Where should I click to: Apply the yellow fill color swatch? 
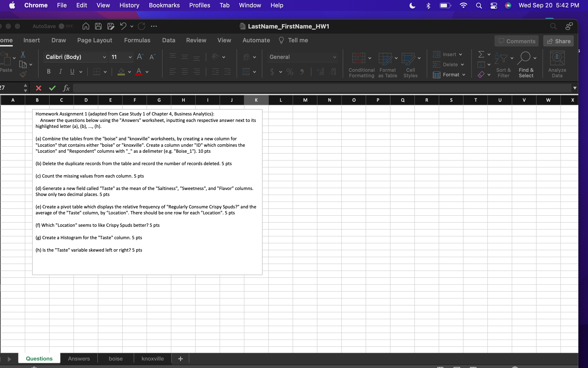[x=121, y=72]
